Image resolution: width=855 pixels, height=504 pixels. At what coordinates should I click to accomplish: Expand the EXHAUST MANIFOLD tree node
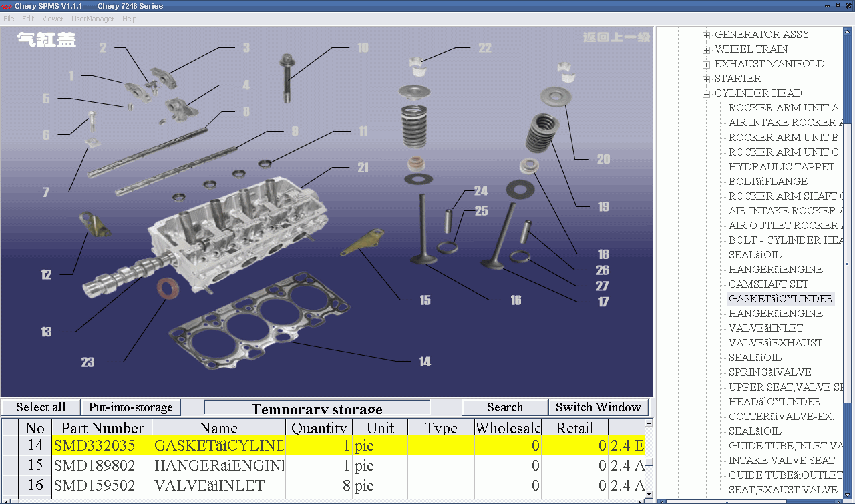[x=706, y=64]
